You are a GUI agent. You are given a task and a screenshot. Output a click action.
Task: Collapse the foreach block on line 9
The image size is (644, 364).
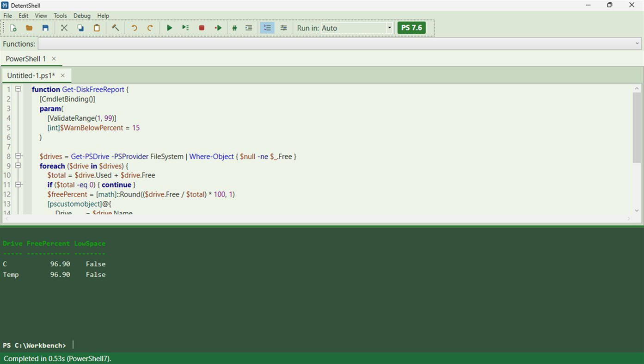18,166
